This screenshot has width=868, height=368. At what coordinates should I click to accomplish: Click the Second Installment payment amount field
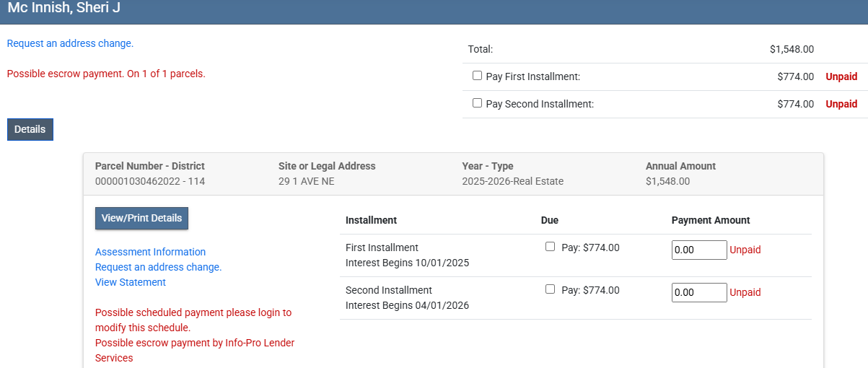[x=698, y=292]
